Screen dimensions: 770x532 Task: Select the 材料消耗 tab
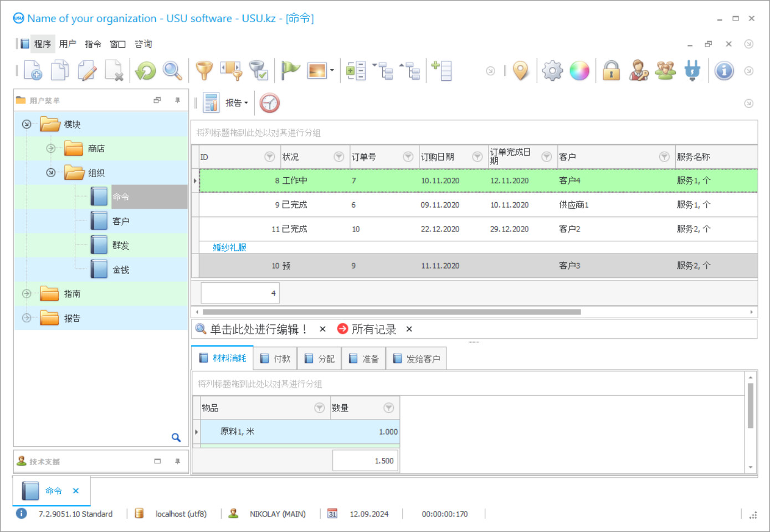point(223,358)
